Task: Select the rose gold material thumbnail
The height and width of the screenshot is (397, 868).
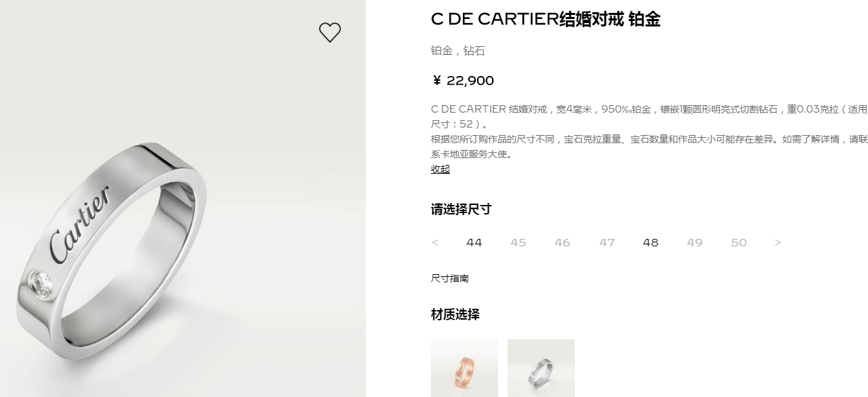Action: pos(464,368)
